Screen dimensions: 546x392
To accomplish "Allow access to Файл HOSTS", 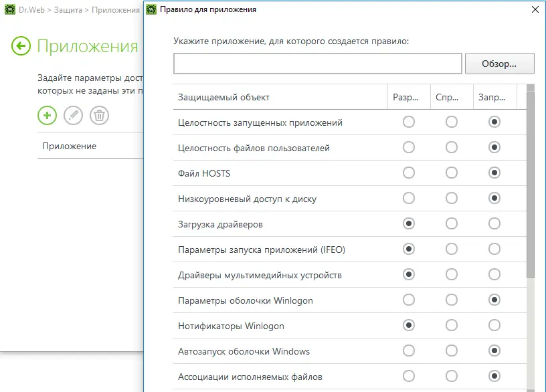I will pyautogui.click(x=409, y=173).
